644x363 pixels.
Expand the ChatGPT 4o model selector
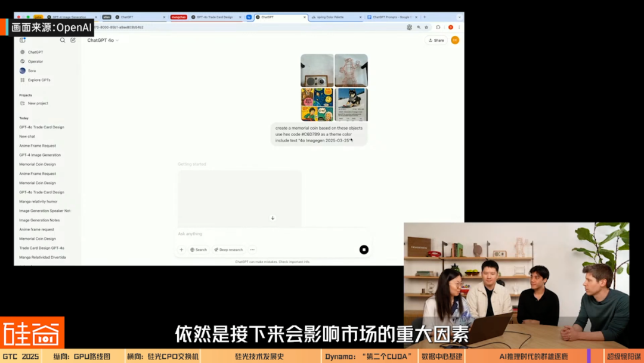click(103, 40)
